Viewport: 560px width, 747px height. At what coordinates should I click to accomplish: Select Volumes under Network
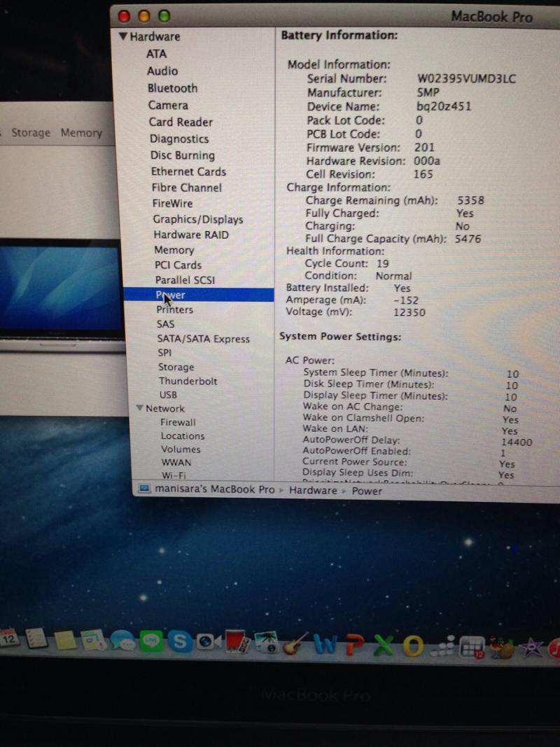click(x=181, y=449)
